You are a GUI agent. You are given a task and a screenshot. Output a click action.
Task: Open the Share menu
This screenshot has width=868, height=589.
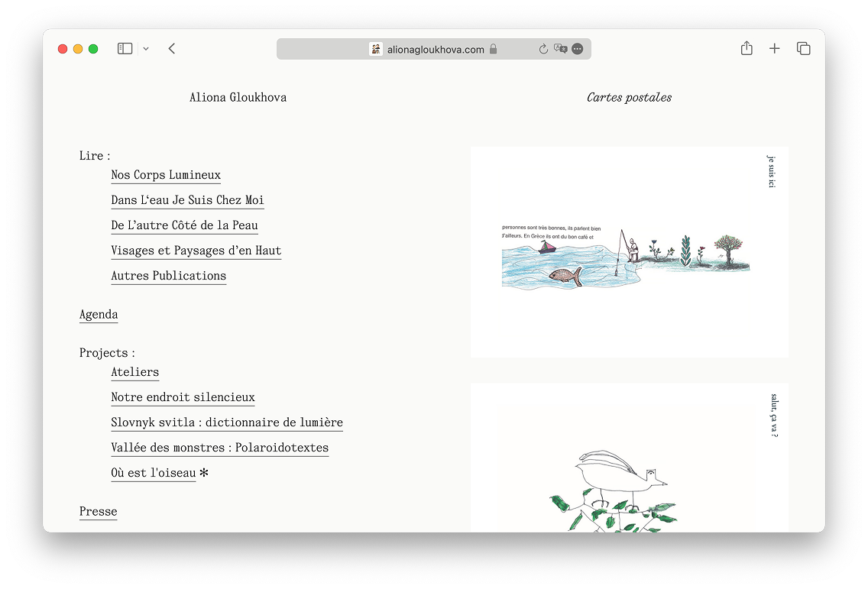click(747, 49)
